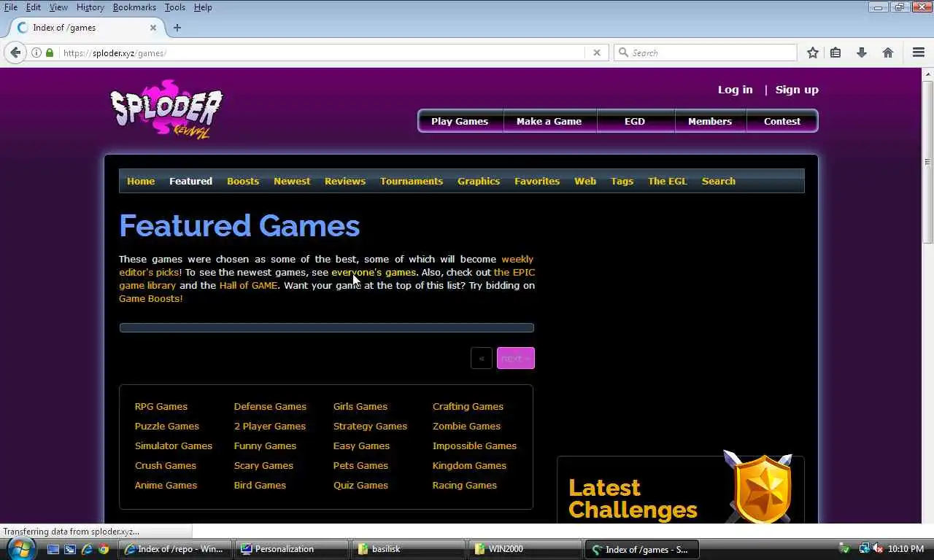Screen dimensions: 934x560
Task: Click the Members navigation button
Action: click(710, 121)
